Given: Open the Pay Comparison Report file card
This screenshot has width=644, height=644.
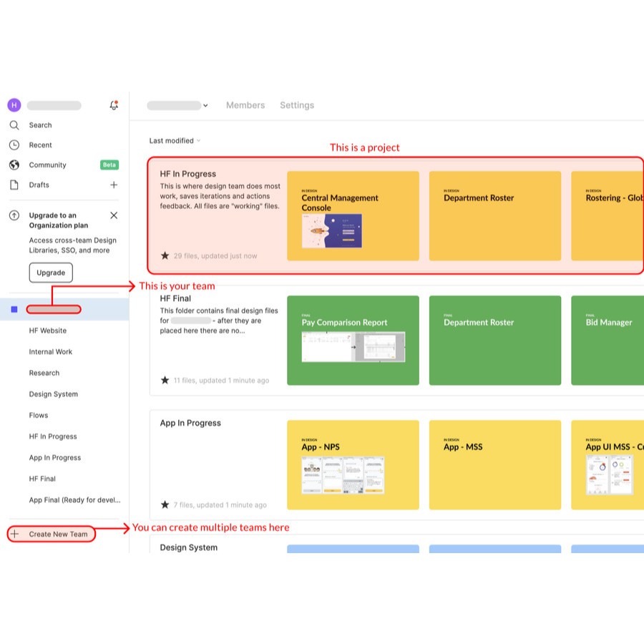Looking at the screenshot, I should (352, 340).
